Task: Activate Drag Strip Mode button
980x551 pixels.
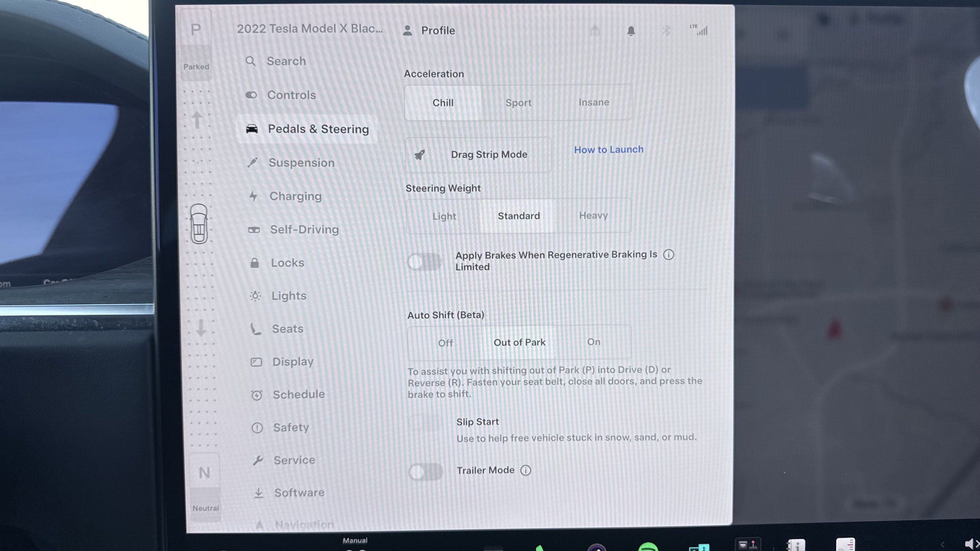Action: point(478,155)
